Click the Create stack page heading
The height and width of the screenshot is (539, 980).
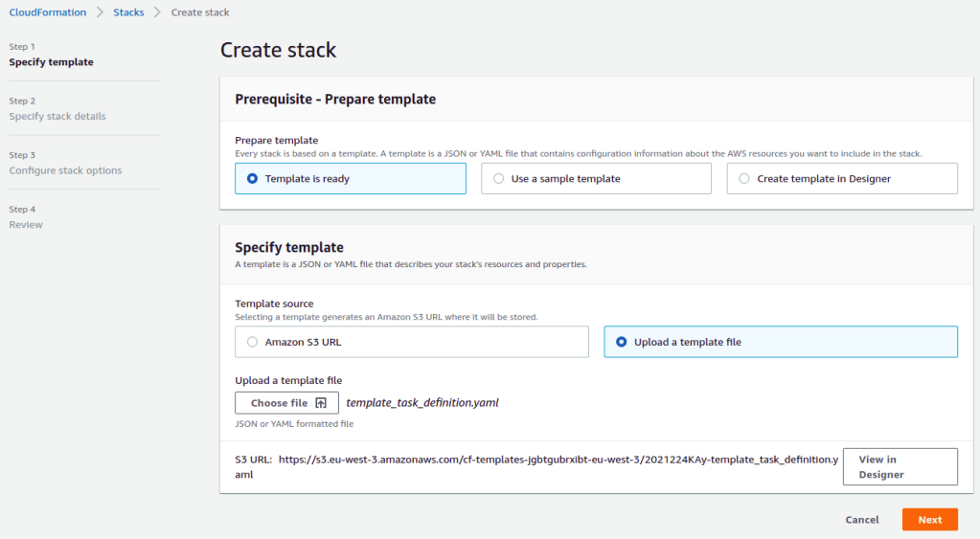pyautogui.click(x=278, y=50)
